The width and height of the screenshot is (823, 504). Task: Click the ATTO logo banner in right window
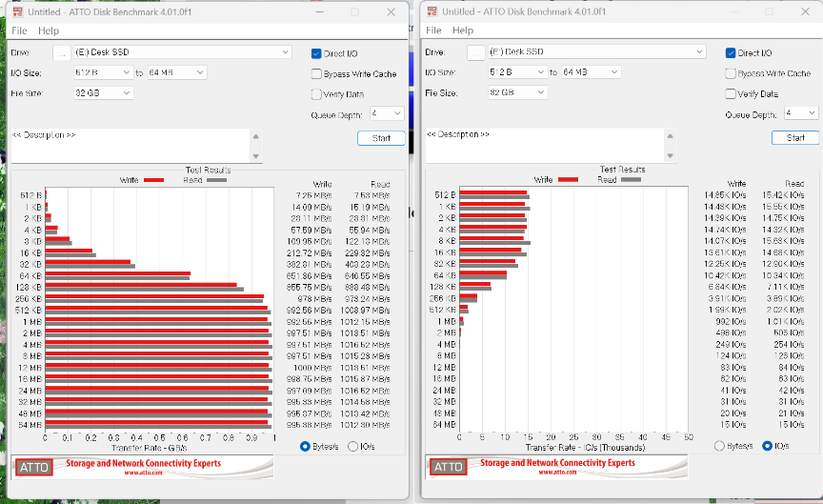click(x=556, y=467)
